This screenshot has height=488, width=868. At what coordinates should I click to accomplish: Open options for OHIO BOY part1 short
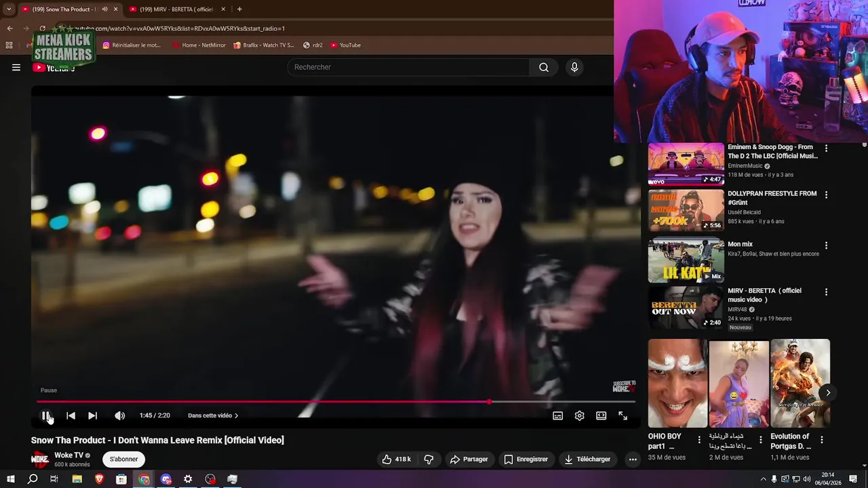pos(699,439)
